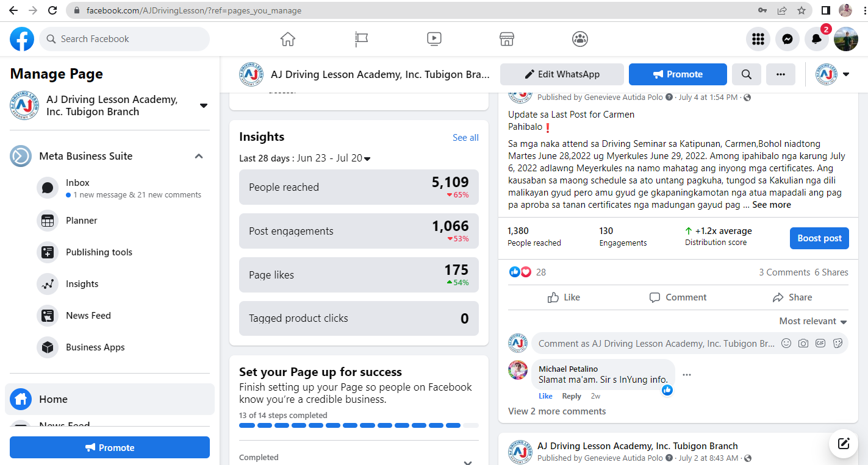Click the 13 of 14 steps progress bar
This screenshot has width=868, height=465.
[359, 425]
